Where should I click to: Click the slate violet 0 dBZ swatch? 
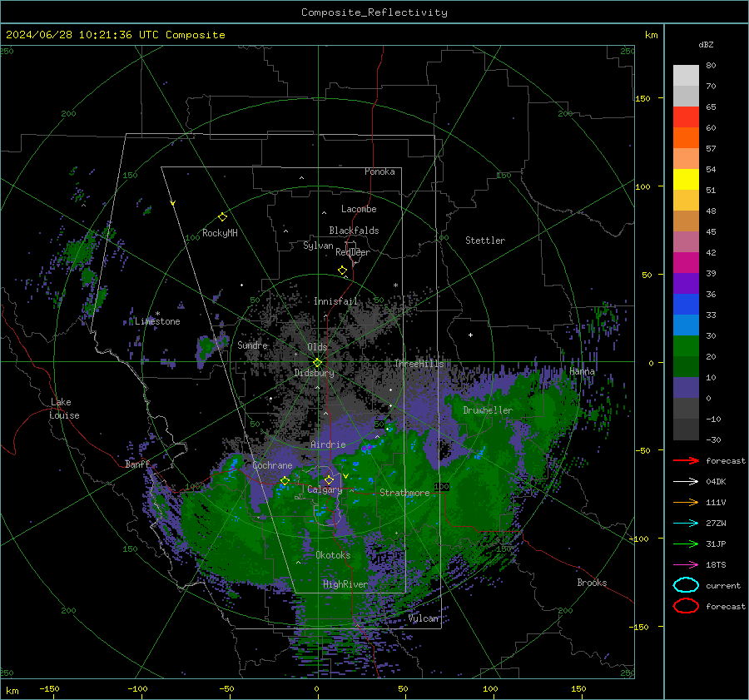coord(686,388)
